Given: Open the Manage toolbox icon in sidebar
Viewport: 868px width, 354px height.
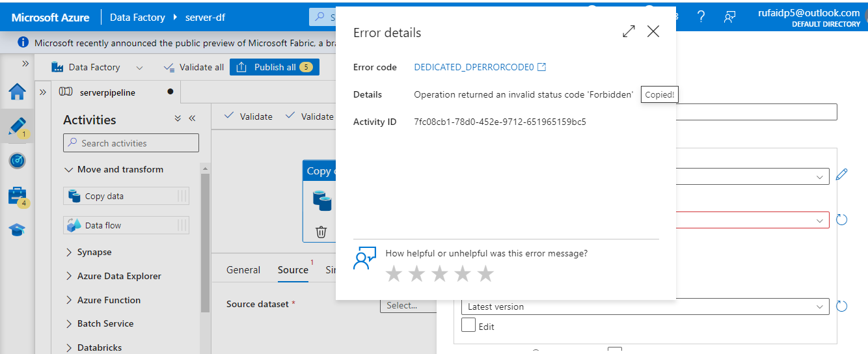Looking at the screenshot, I should pyautogui.click(x=17, y=195).
